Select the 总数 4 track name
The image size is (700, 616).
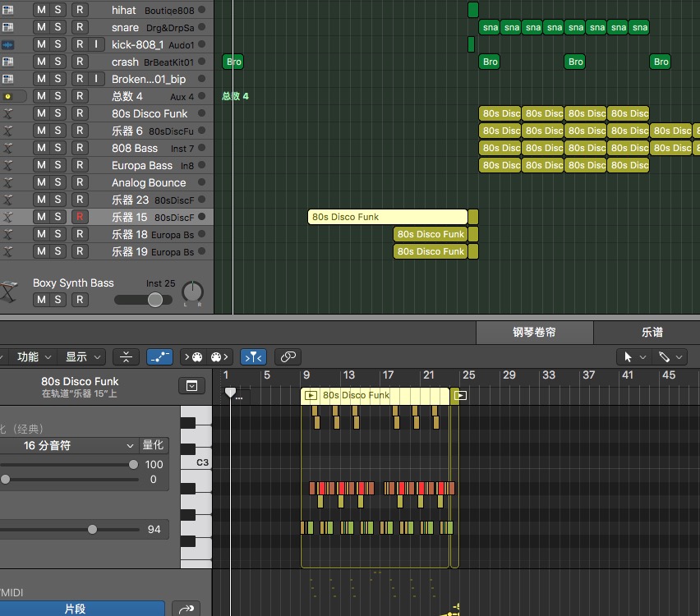pyautogui.click(x=127, y=96)
